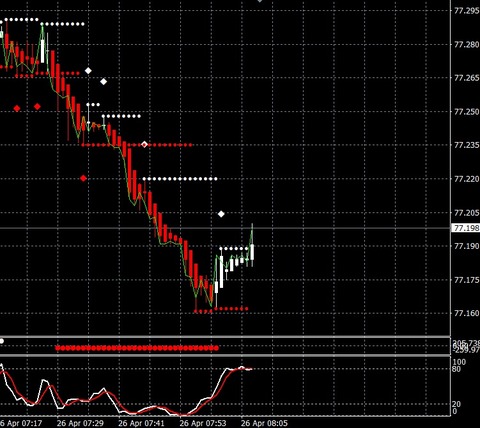
Task: Select the 77.175 price axis label
Action: tap(467, 280)
